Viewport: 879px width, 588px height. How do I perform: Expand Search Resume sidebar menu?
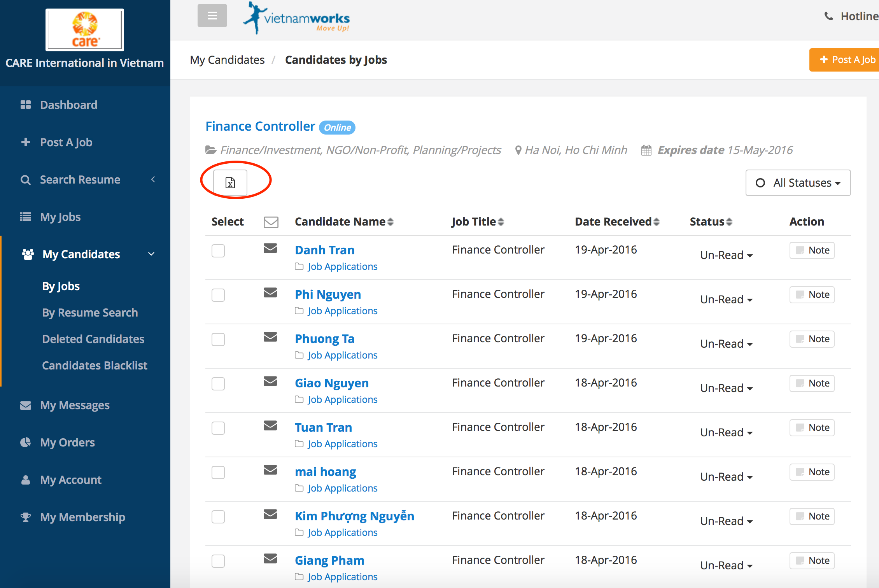152,179
